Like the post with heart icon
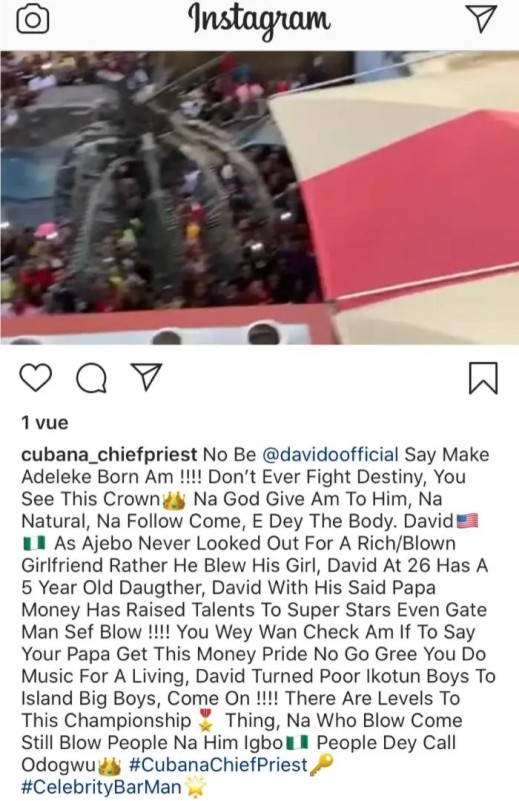The height and width of the screenshot is (801, 519). pyautogui.click(x=36, y=378)
